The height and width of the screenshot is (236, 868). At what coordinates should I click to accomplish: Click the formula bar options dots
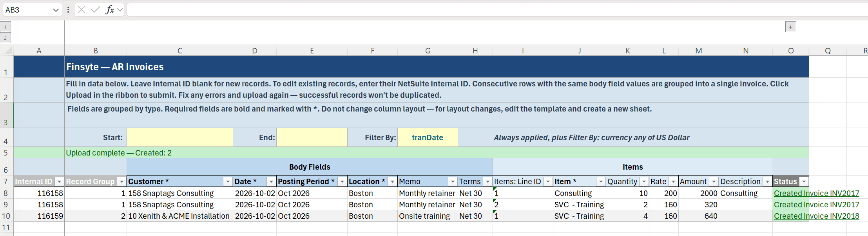[68, 10]
